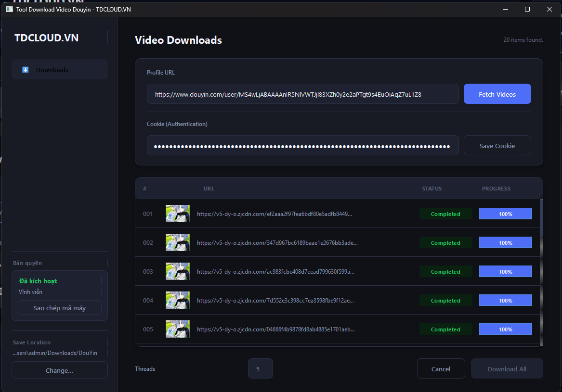Click the Change... button for save location
Image resolution: width=562 pixels, height=392 pixels.
pos(59,370)
